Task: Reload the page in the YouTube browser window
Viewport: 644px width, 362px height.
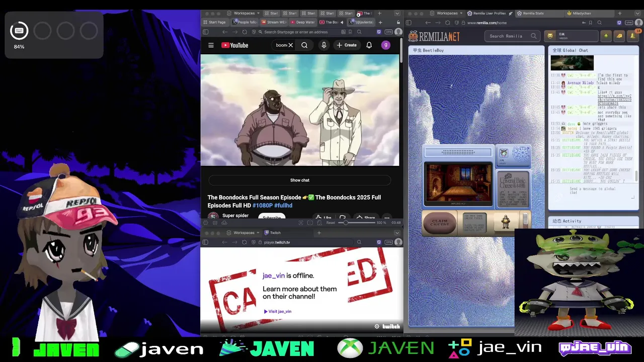Action: pos(245,32)
